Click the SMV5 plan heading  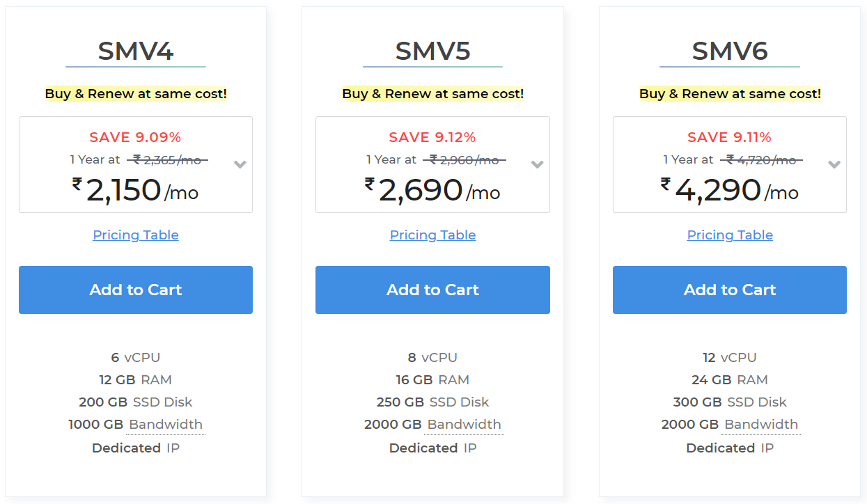click(432, 51)
